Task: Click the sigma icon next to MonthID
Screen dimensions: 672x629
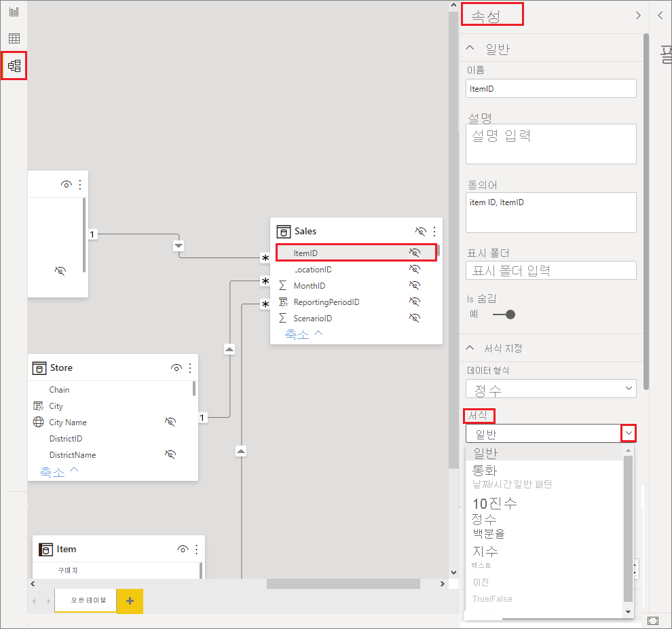Action: click(282, 285)
